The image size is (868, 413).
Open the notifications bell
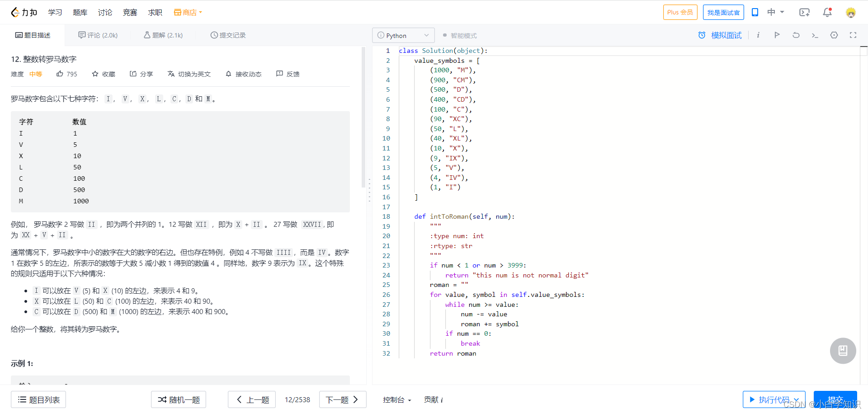[x=827, y=12]
